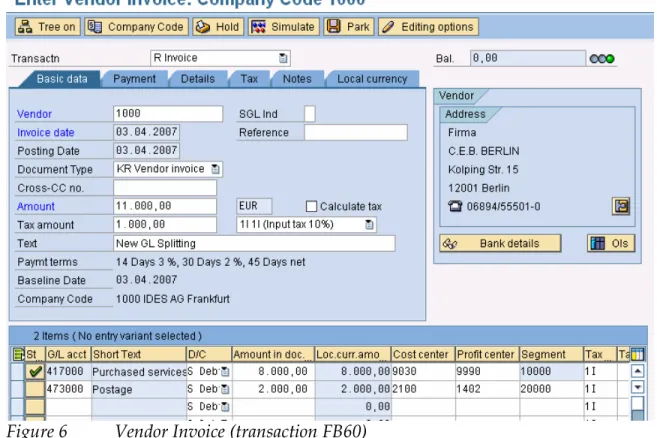Click the vendor address display icon
Screen dimensions: 657x438
tap(621, 206)
